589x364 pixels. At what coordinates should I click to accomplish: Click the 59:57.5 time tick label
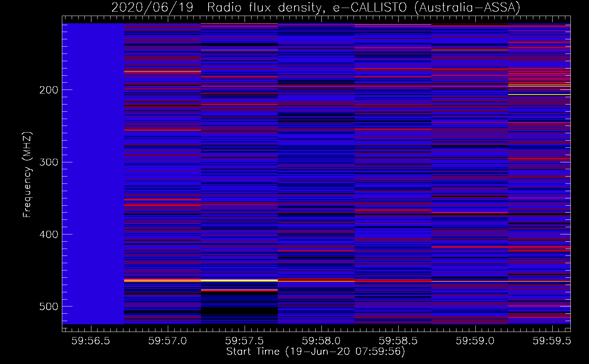[x=245, y=341]
